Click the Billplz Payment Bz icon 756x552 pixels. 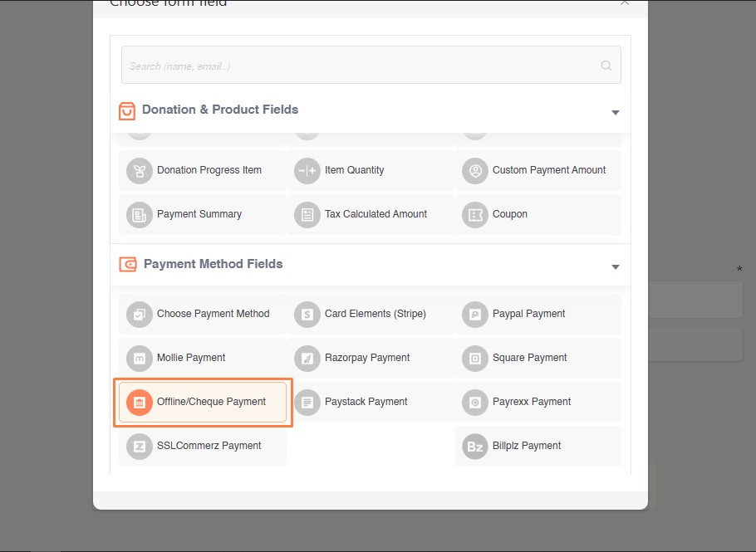point(475,447)
